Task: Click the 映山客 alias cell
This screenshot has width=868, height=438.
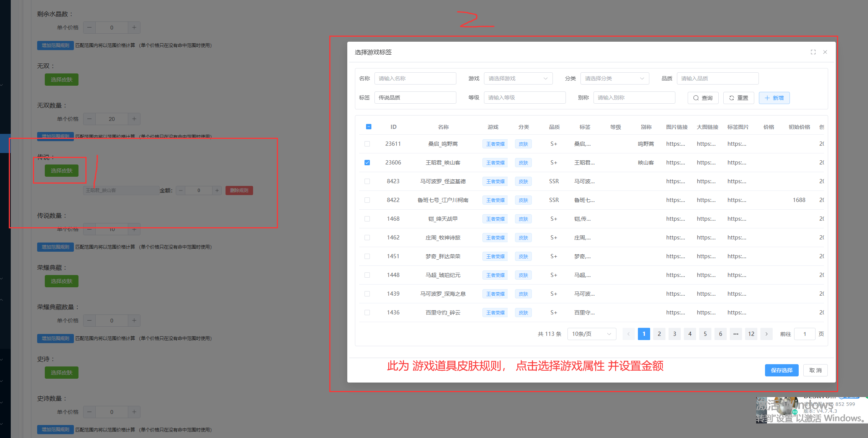Action: (646, 163)
